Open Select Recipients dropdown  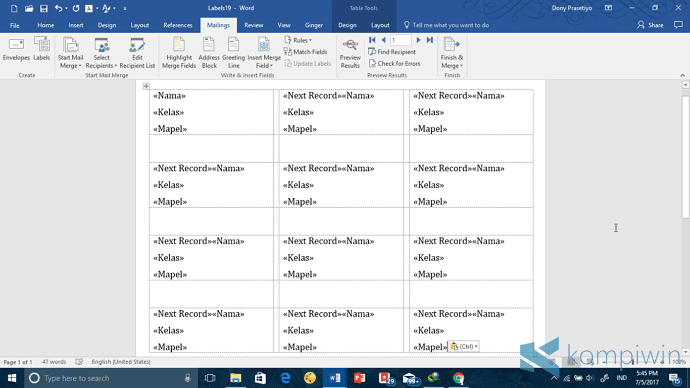point(102,53)
